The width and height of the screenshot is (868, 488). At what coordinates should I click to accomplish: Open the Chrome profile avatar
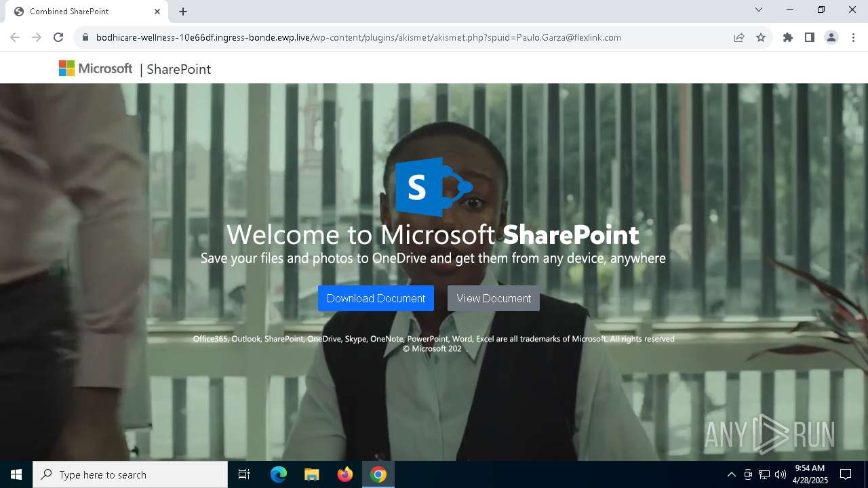pos(831,37)
